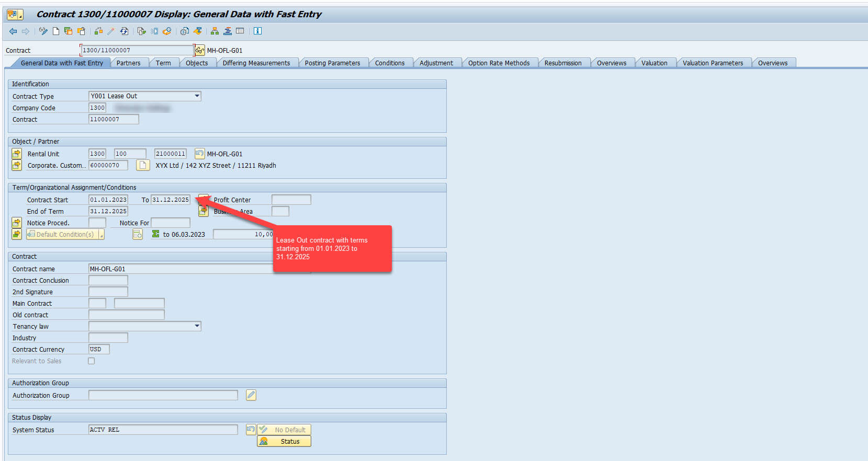Expand the Tenancy law dropdown

coord(197,326)
